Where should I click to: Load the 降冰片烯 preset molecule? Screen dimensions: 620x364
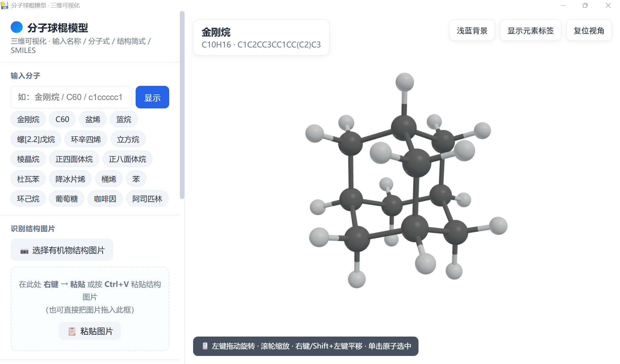tap(70, 179)
